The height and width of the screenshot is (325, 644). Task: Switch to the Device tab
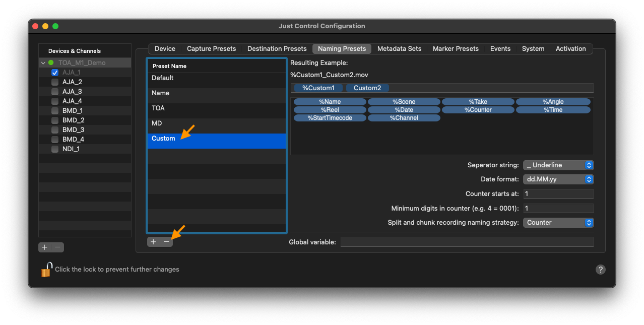pyautogui.click(x=165, y=49)
